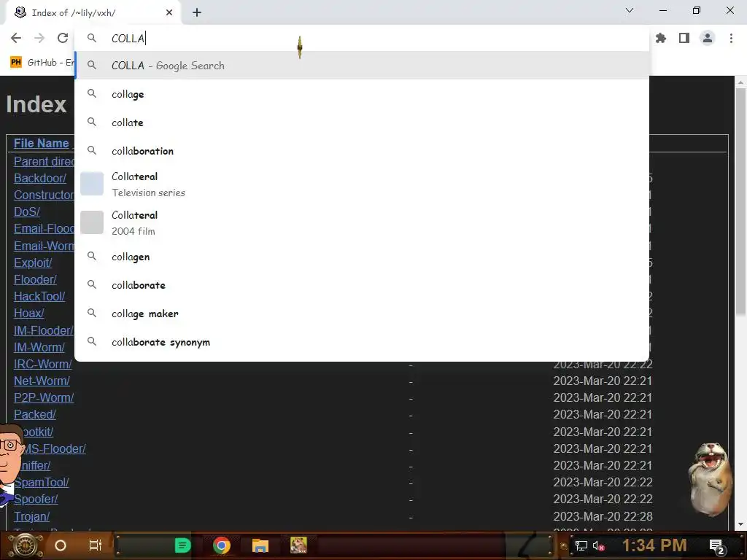This screenshot has height=560, width=747.
Task: Select the collaborate suggestion
Action: [x=362, y=285]
